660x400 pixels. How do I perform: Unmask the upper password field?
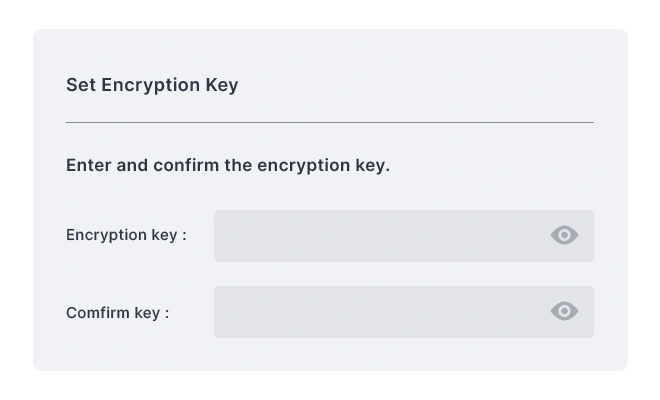(x=564, y=235)
